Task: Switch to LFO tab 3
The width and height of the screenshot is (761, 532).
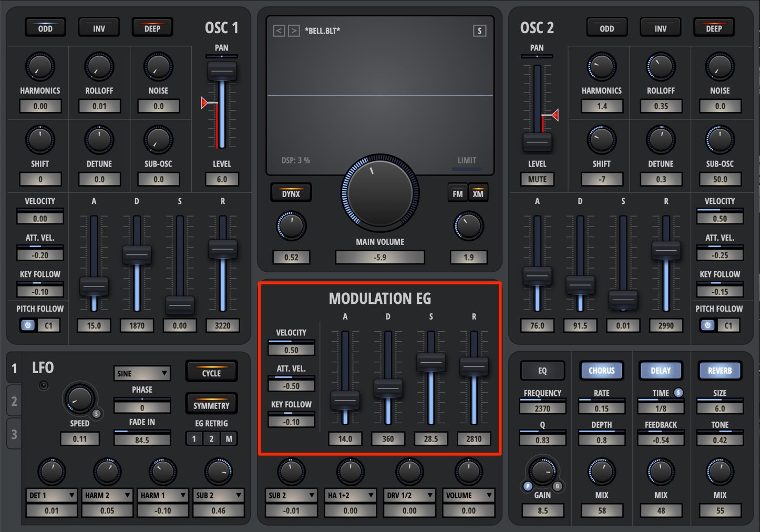Action: (x=14, y=434)
